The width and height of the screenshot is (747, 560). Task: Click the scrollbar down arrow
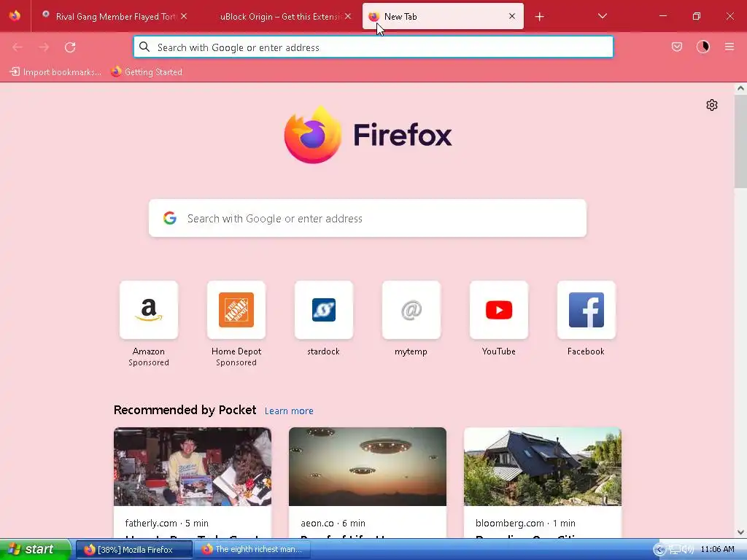pos(740,532)
